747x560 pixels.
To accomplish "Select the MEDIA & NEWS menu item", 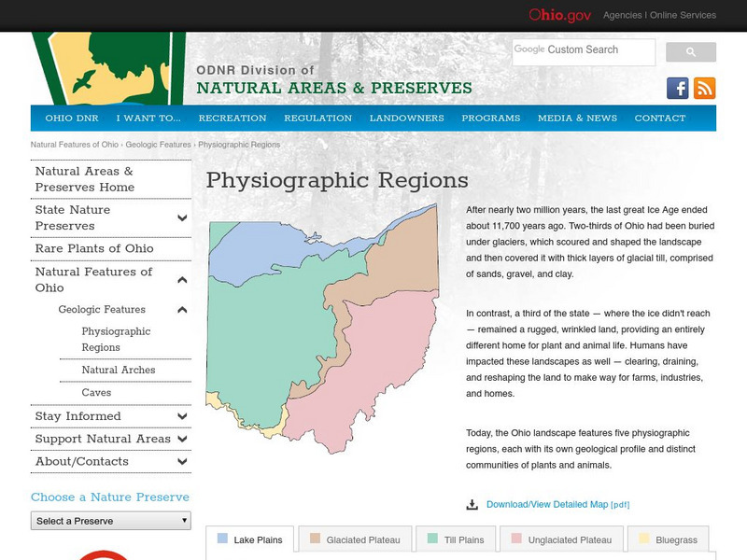I will point(580,118).
